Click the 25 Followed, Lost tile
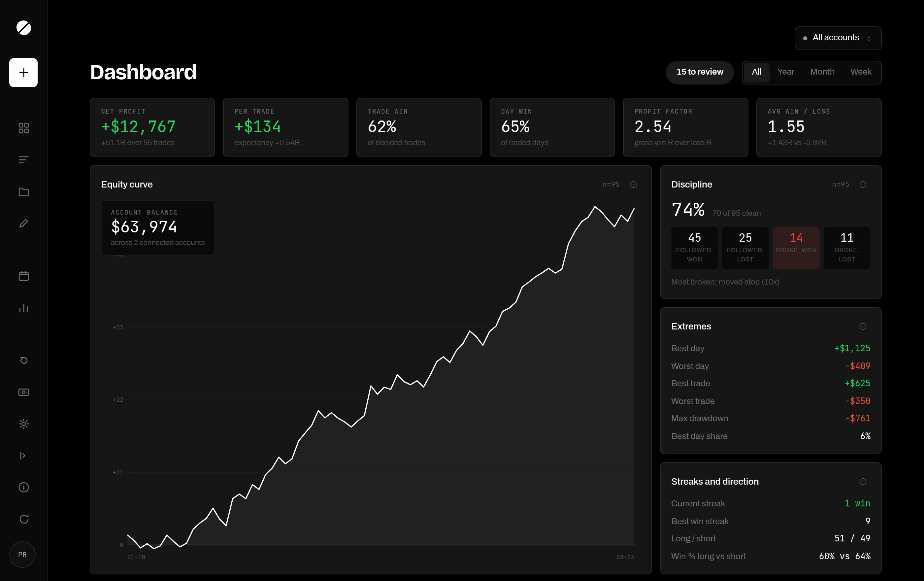Viewport: 924px width, 581px height. click(745, 248)
